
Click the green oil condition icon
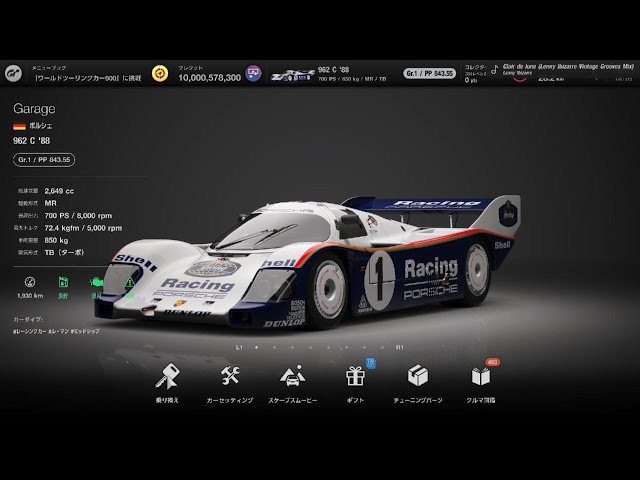tap(63, 282)
